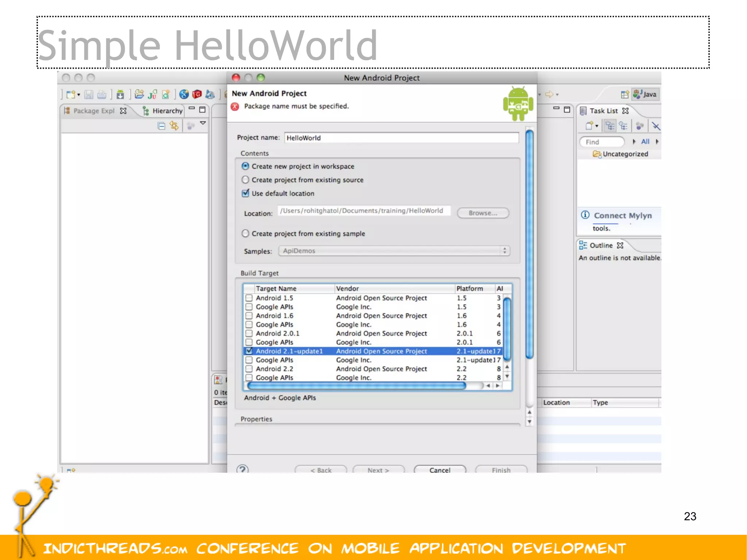Click the Uncategorized folder in Task List
This screenshot has height=560, width=747.
click(620, 154)
